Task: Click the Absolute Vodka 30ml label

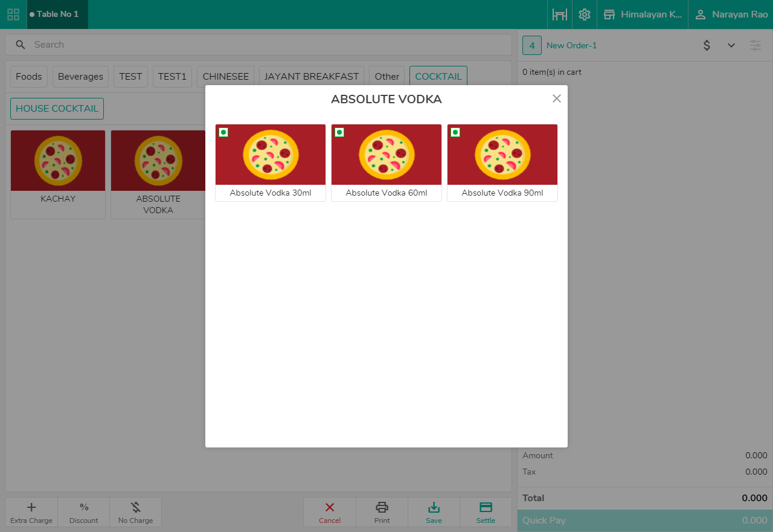Action: (271, 193)
